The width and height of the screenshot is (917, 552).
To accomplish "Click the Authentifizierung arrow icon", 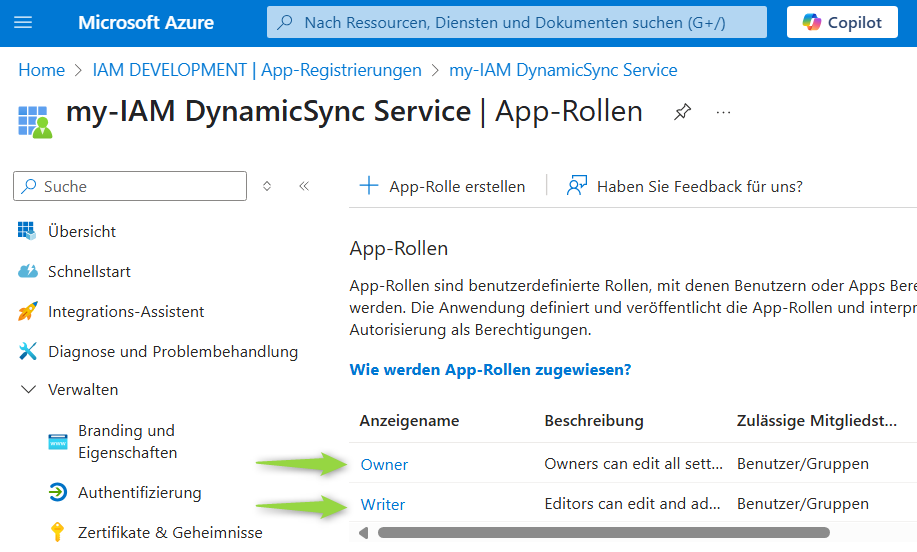I will [x=58, y=492].
